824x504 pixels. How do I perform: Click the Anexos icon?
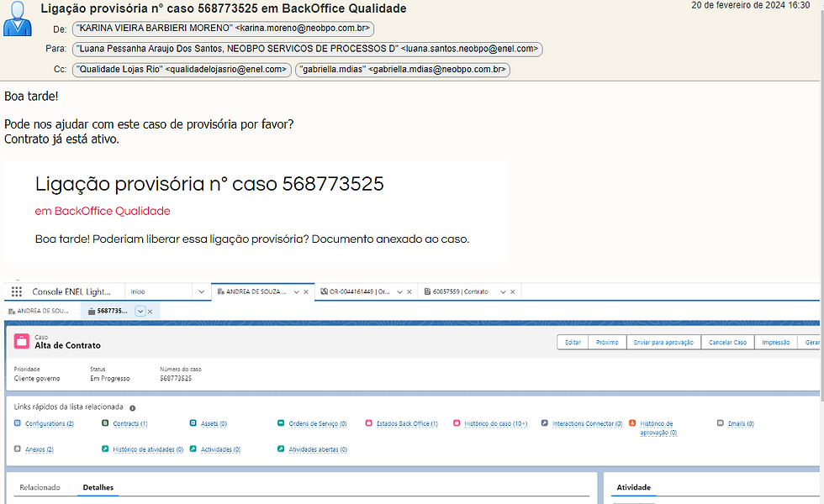pyautogui.click(x=18, y=449)
